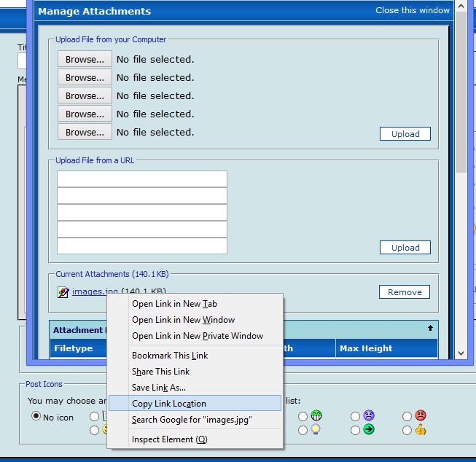Choose Save Link As… option
Image resolution: width=476 pixels, height=462 pixels.
tap(195, 388)
